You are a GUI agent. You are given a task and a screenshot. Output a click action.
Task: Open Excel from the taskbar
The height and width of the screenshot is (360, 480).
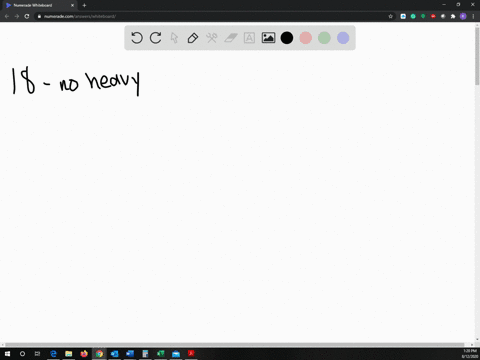point(161,354)
